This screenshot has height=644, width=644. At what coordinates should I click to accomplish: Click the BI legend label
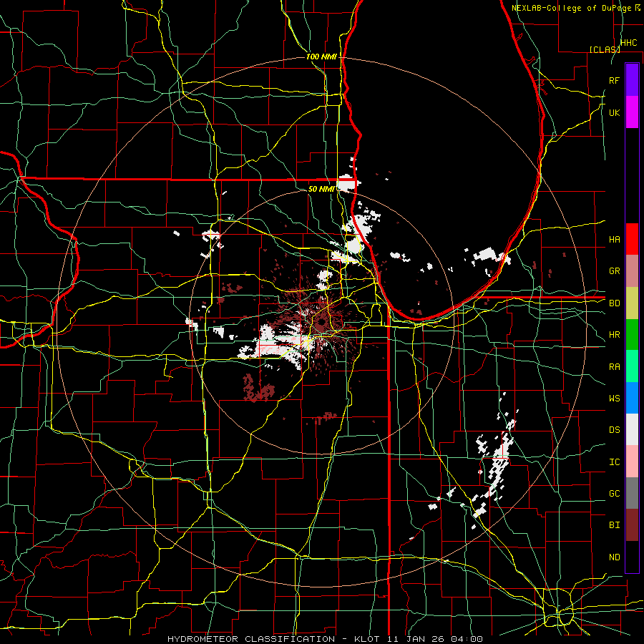(x=614, y=525)
